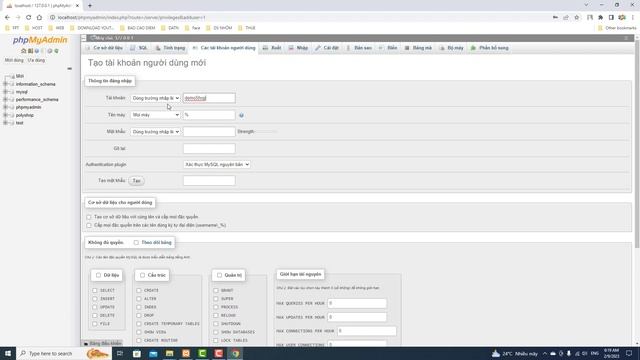The height and width of the screenshot is (360, 640).
Task: Open the Chrome three-dot menu
Action: point(633,17)
